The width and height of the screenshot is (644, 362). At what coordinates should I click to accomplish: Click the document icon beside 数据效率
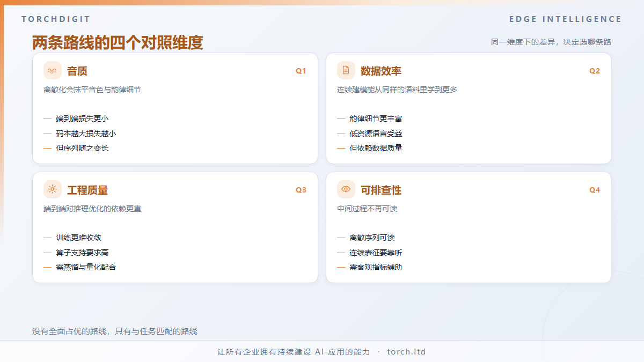point(346,70)
